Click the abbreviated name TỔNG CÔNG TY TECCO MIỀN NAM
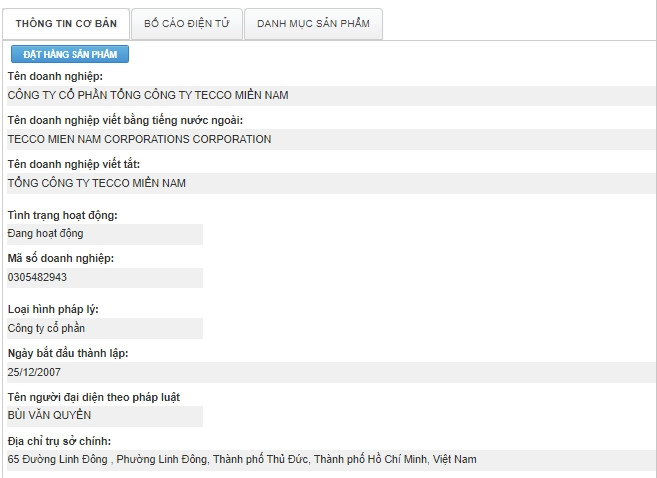The width and height of the screenshot is (657, 478). click(96, 183)
